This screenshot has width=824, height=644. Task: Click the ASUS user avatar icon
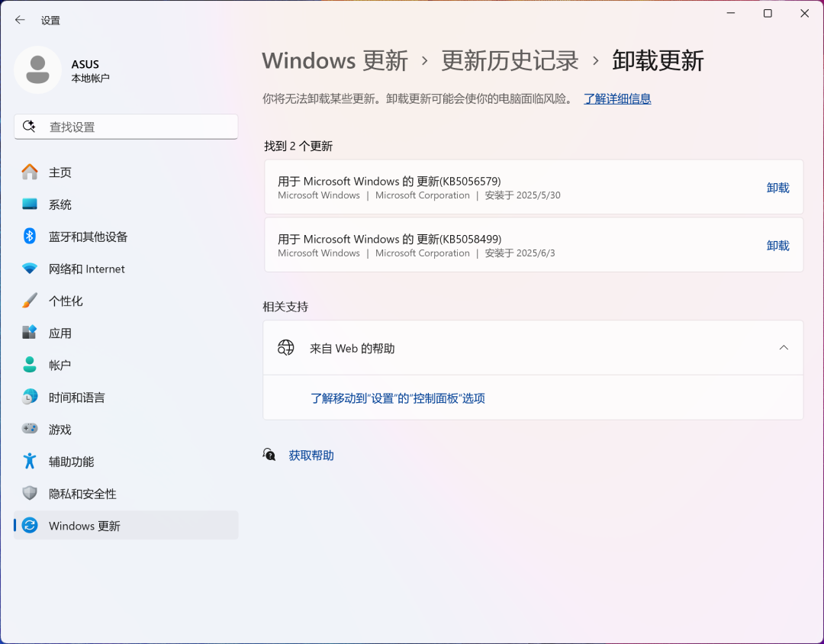[x=38, y=70]
